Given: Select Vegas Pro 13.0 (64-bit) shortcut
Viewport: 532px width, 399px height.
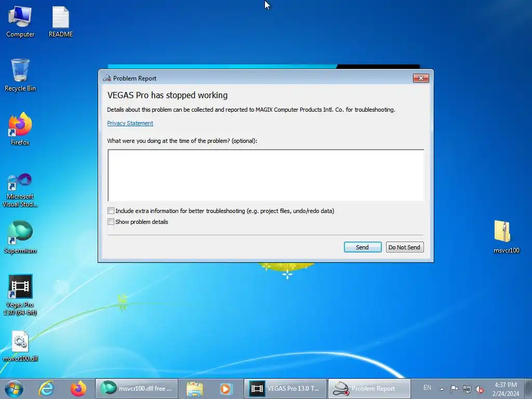Looking at the screenshot, I should (x=20, y=295).
